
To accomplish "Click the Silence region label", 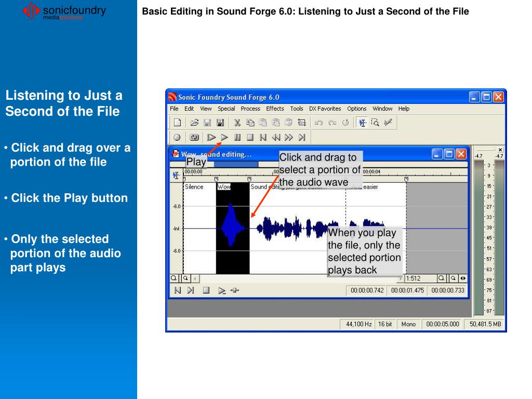I will pos(194,187).
